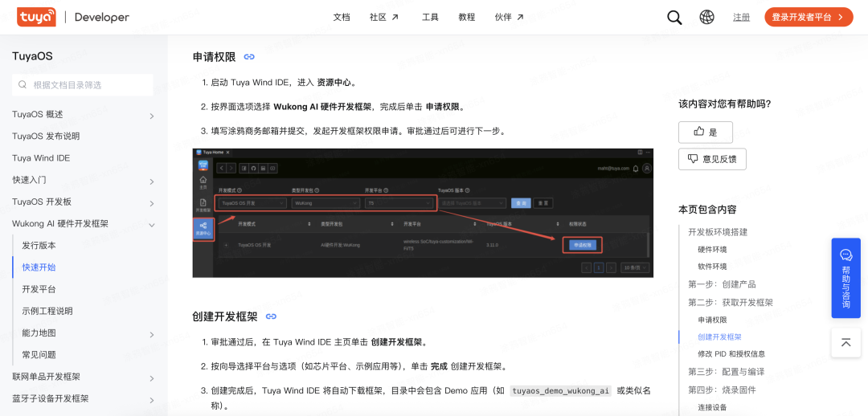Expand TuyaOS 开发板 chevron

[x=152, y=203]
